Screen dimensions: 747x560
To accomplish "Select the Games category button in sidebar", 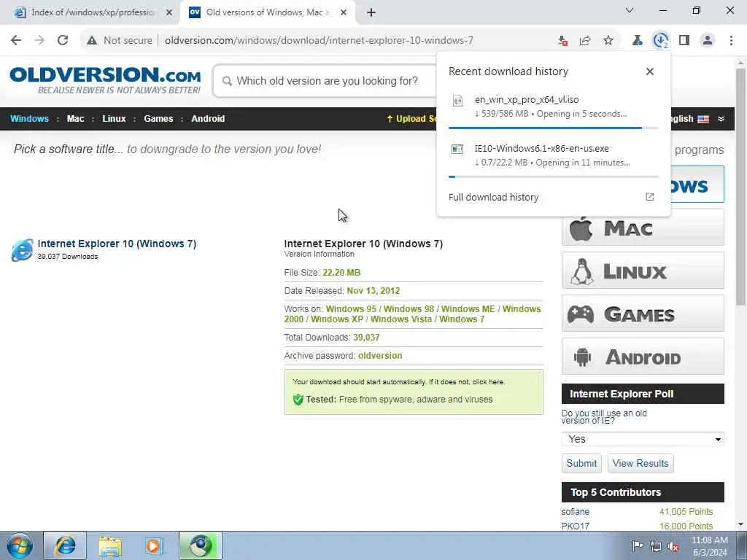I will 643,314.
